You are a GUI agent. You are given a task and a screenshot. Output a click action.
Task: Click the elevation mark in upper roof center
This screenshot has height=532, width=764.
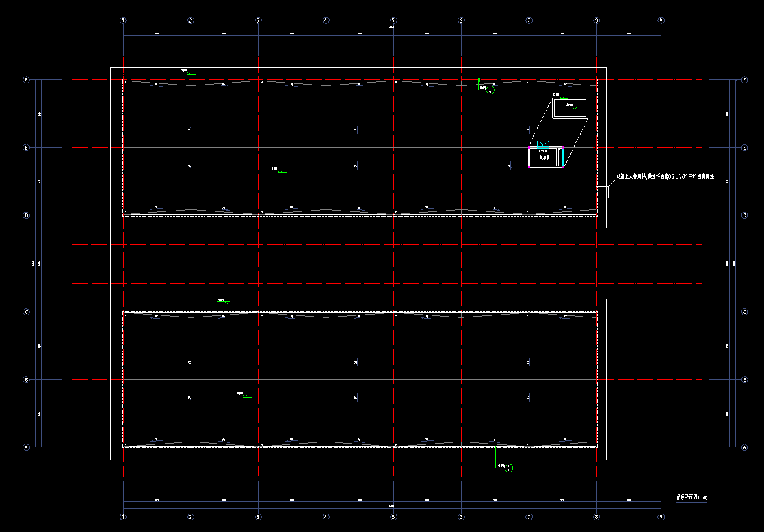(x=278, y=170)
